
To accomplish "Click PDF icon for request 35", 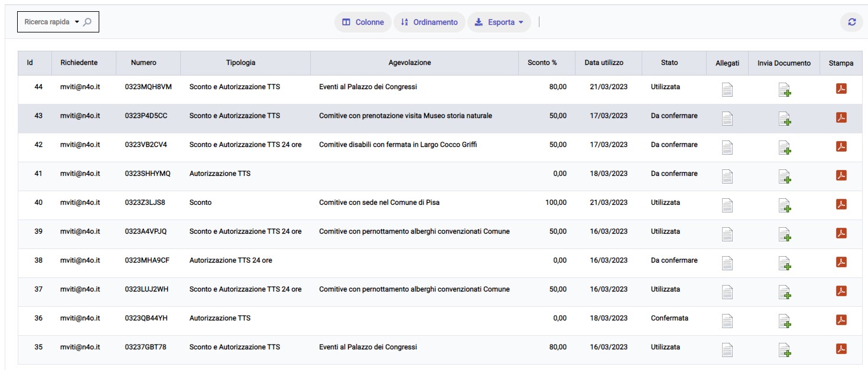I will pos(841,349).
